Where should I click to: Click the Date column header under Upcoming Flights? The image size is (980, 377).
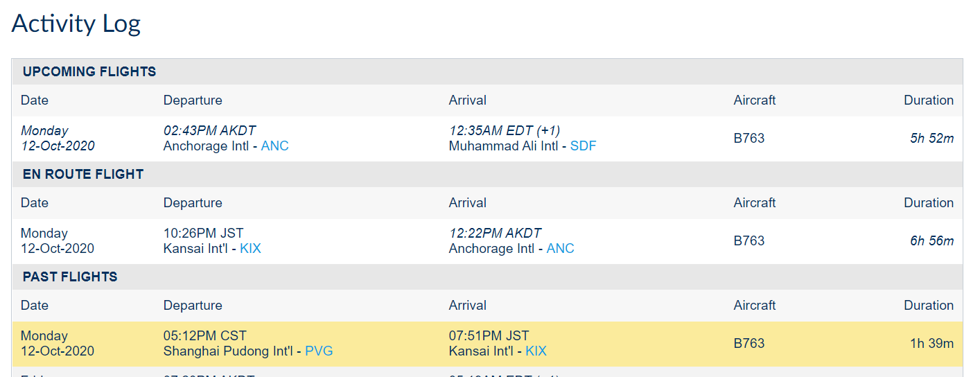click(x=35, y=100)
